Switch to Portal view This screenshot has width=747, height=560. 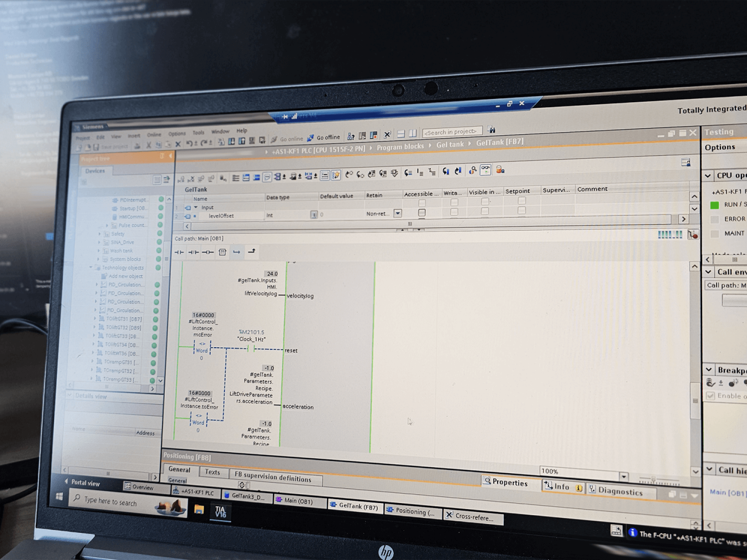coord(82,483)
